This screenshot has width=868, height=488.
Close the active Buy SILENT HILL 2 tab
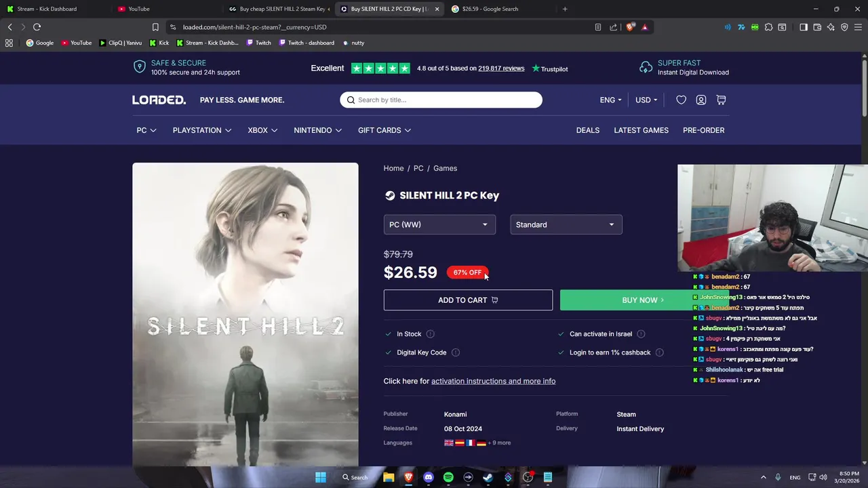437,9
